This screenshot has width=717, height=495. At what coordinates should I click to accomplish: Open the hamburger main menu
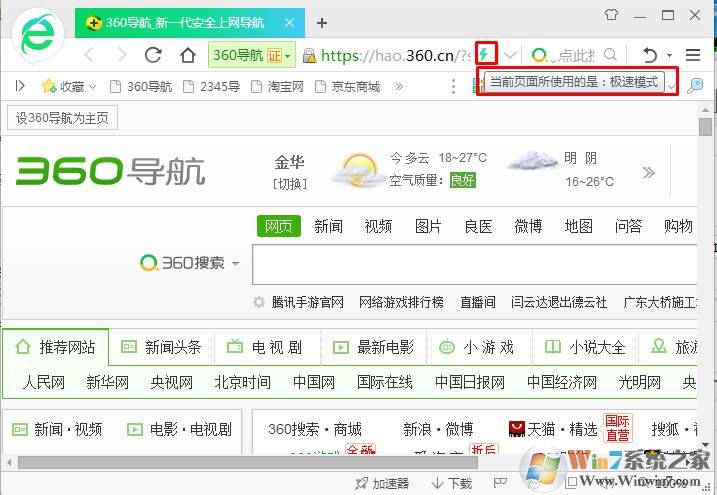[693, 55]
